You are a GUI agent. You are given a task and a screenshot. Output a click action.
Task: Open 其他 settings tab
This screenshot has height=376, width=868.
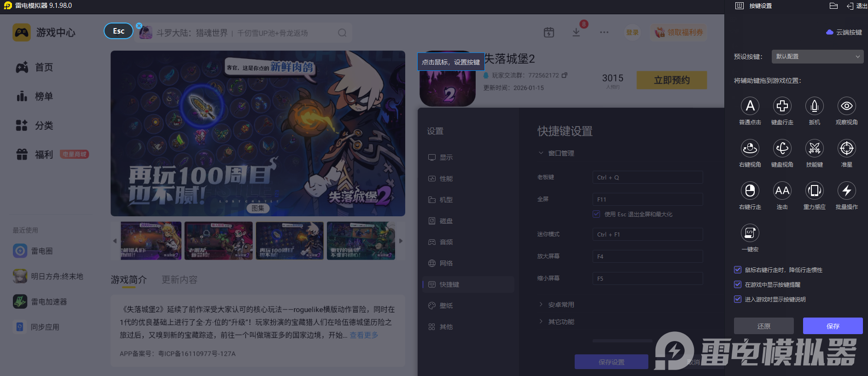pos(468,327)
